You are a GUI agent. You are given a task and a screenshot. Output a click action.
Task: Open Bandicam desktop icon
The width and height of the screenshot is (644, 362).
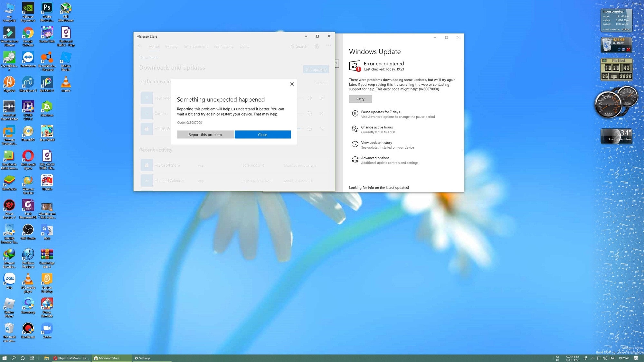tap(28, 330)
